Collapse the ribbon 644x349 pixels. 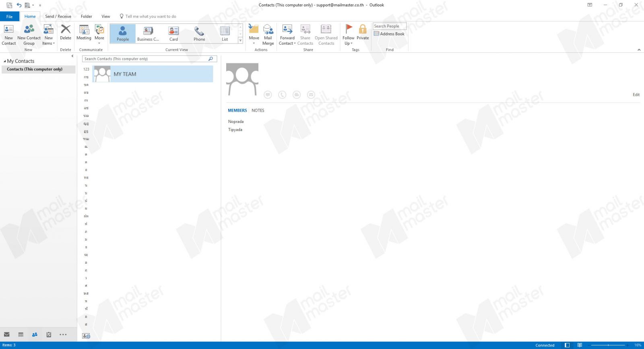click(x=639, y=50)
